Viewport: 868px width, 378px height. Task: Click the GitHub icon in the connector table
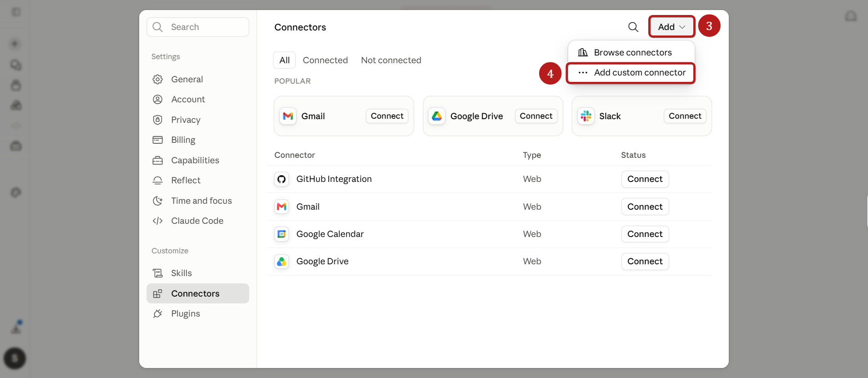tap(282, 179)
